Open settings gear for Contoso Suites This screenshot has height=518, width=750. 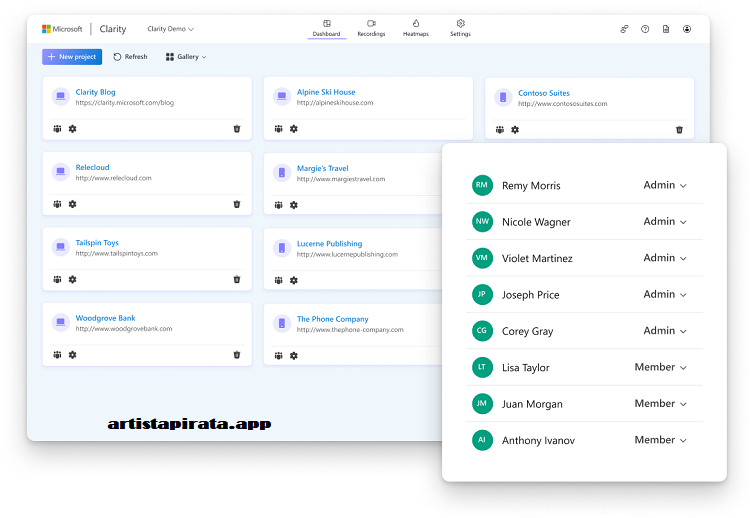coord(515,130)
